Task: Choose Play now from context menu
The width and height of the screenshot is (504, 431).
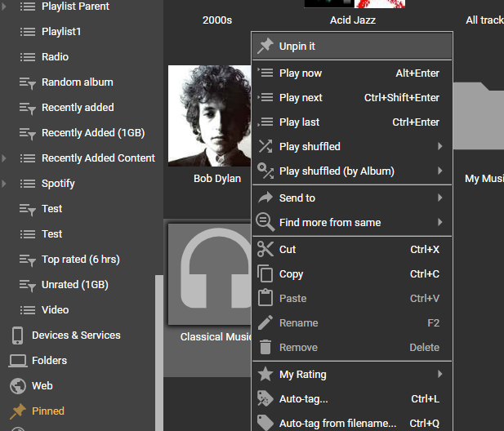Action: [301, 73]
